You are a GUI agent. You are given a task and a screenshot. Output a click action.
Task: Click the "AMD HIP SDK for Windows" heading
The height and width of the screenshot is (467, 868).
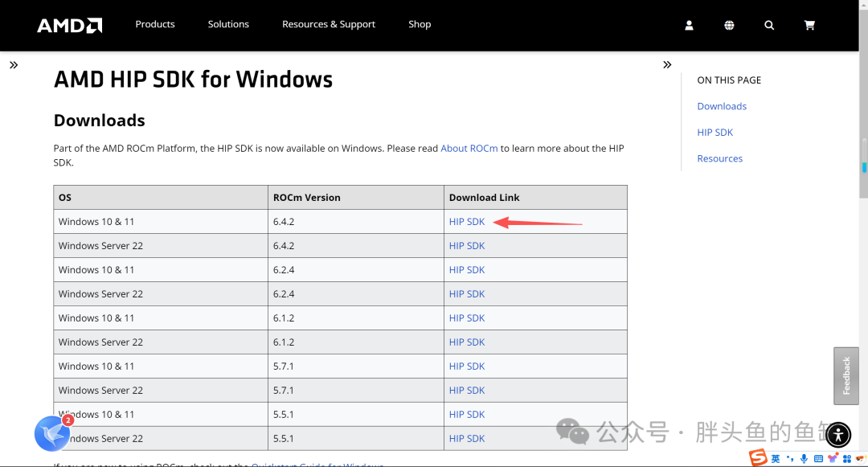coord(193,80)
